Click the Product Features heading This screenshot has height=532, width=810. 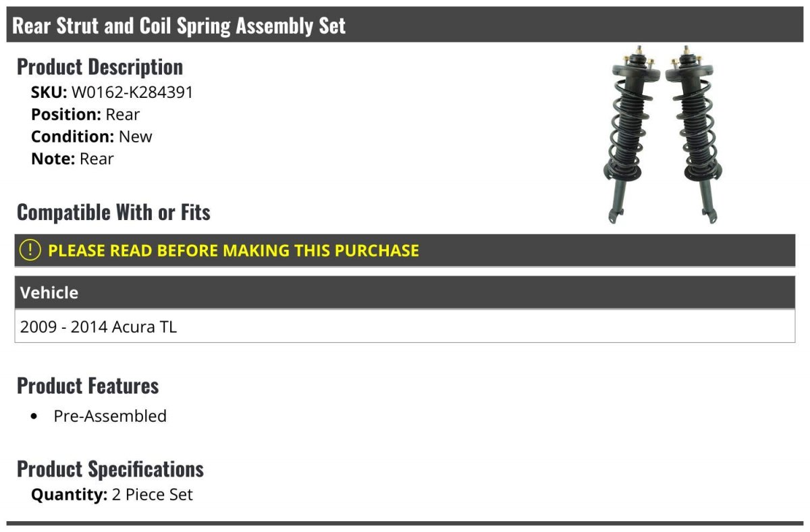pyautogui.click(x=88, y=385)
